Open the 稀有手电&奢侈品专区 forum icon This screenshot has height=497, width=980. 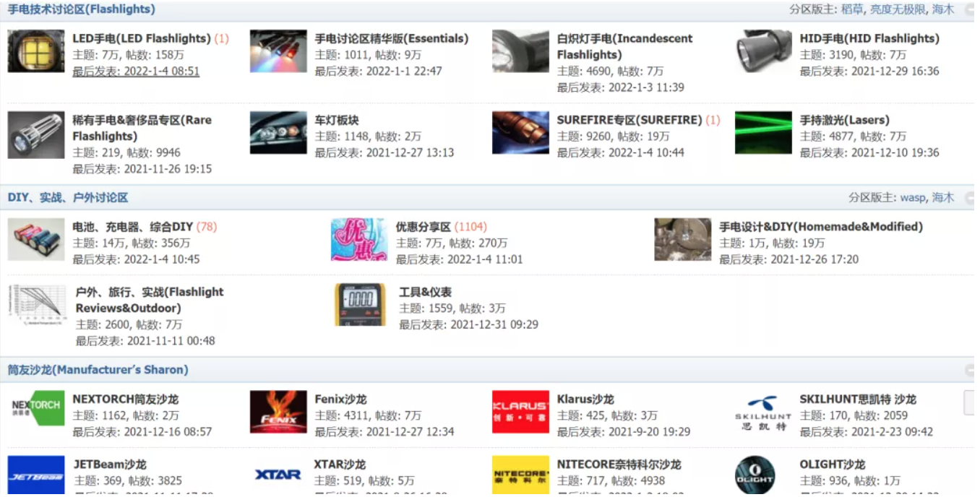pos(36,135)
